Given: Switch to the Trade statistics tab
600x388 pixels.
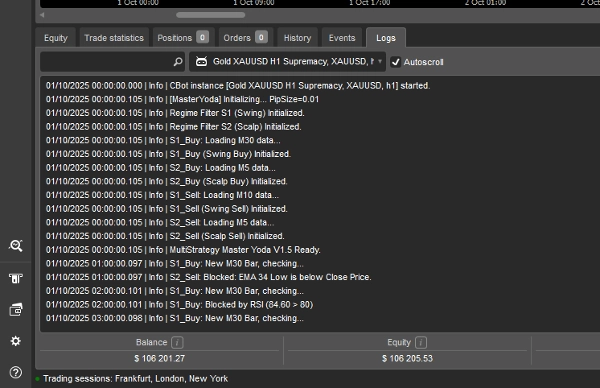Looking at the screenshot, I should pos(114,38).
